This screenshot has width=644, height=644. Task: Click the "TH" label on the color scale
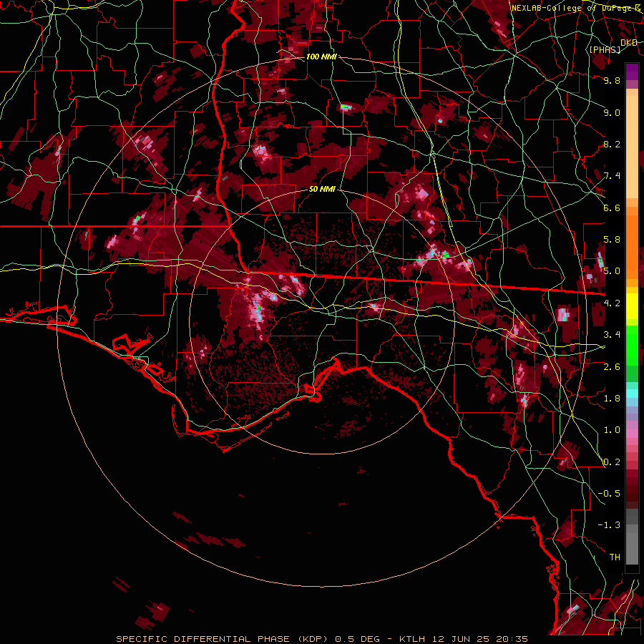615,557
